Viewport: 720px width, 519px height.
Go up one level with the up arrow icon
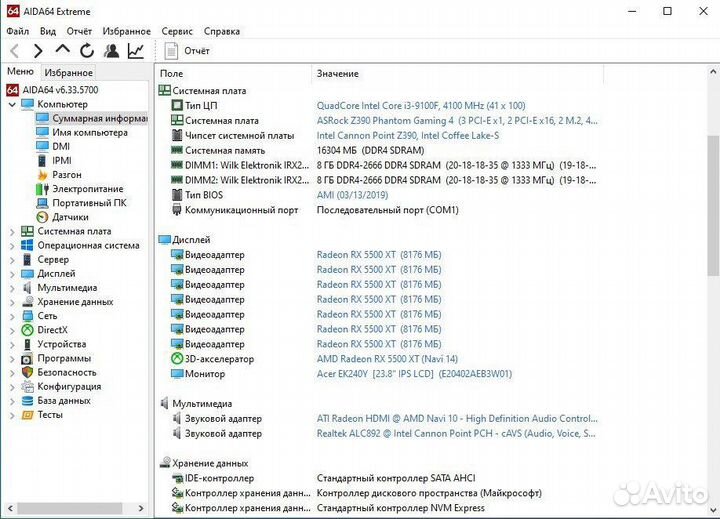pyautogui.click(x=62, y=50)
